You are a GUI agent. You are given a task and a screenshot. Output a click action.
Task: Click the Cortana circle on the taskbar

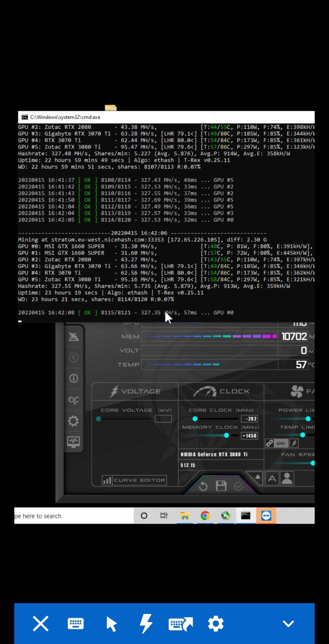tap(144, 516)
